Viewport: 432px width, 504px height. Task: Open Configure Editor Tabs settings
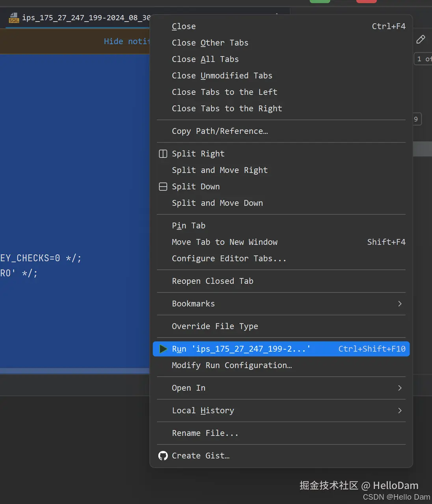(x=281, y=259)
